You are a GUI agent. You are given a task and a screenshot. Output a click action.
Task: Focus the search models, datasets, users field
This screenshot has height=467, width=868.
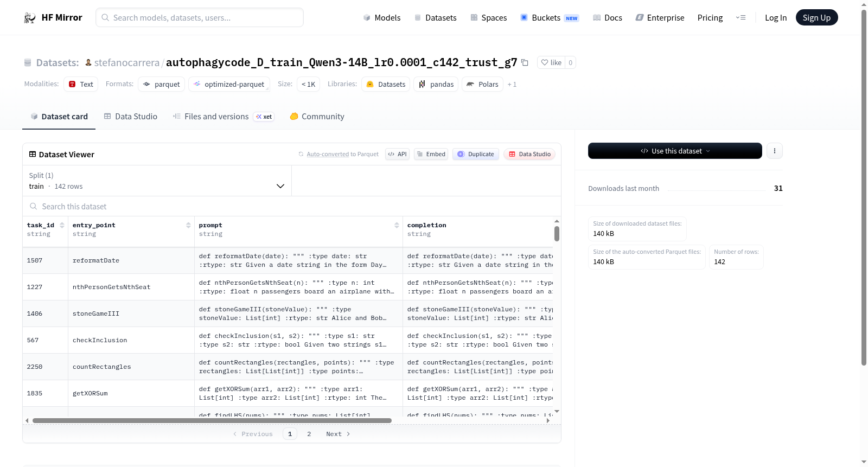pyautogui.click(x=200, y=17)
